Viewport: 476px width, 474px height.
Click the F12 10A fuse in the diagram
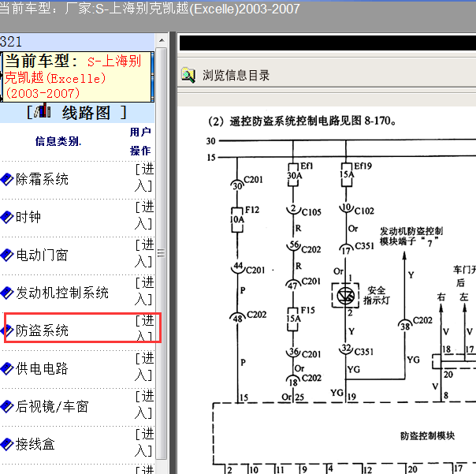(237, 220)
